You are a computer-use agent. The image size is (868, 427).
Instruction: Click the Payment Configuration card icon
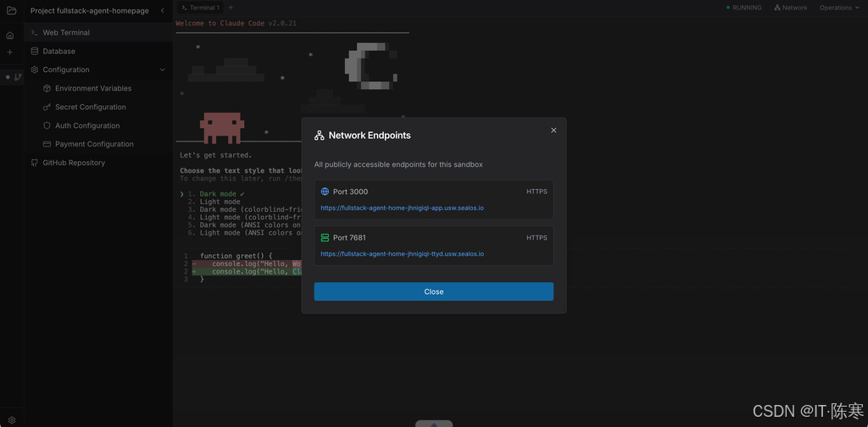47,144
